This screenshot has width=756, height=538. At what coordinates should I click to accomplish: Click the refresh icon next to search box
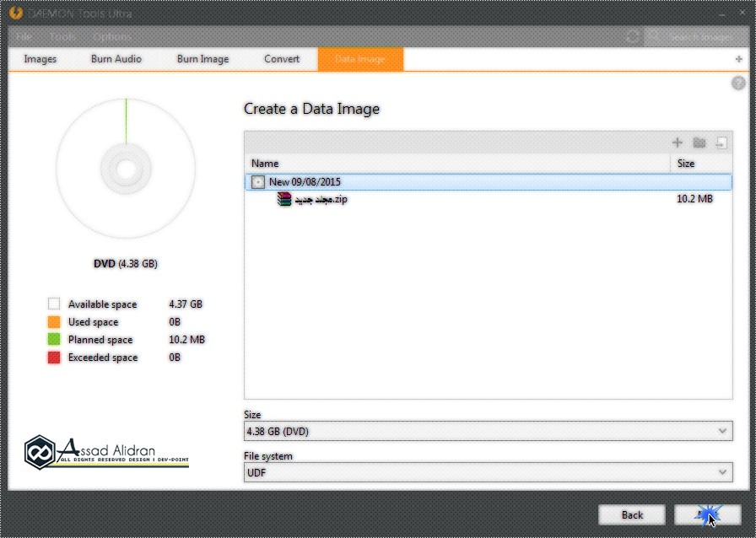(633, 36)
